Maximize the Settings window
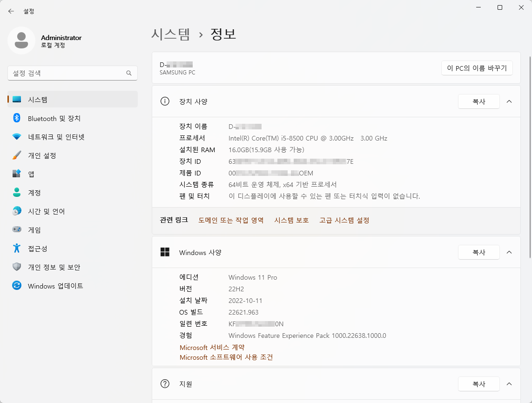The width and height of the screenshot is (532, 403). (x=500, y=7)
